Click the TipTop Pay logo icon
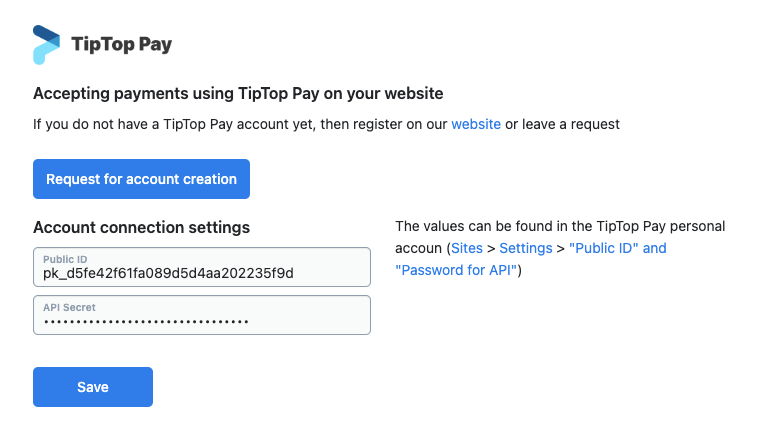This screenshot has height=421, width=768. point(46,44)
